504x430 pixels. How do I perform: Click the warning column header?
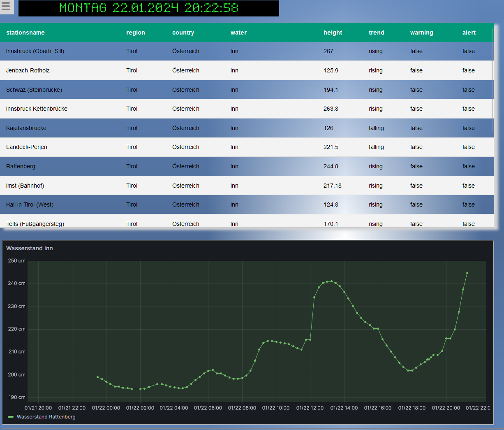pos(421,33)
